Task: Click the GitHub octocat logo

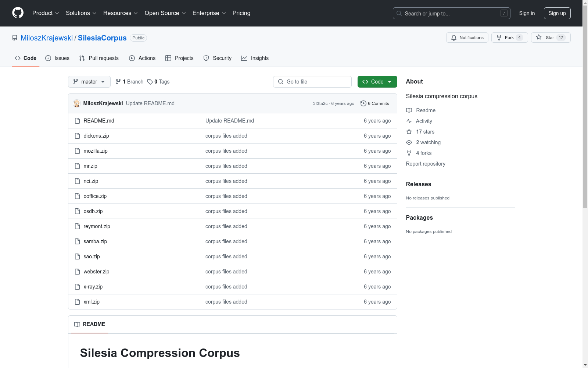Action: 18,13
